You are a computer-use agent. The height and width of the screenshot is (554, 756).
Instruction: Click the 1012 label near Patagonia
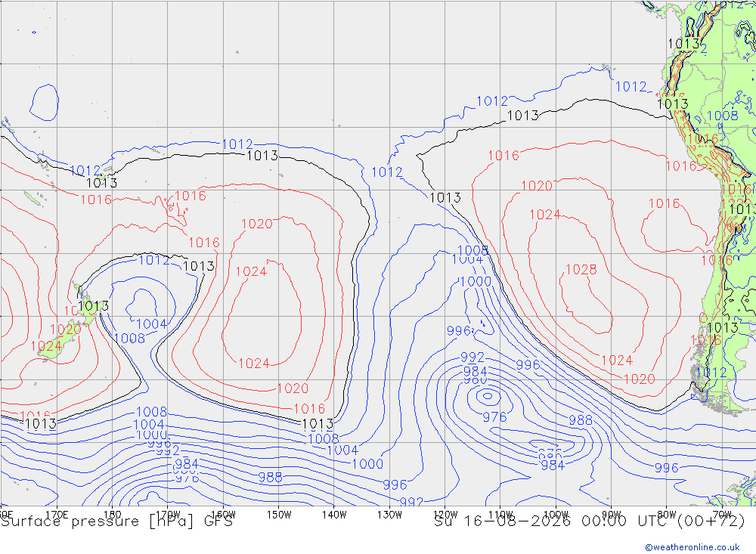pos(711,372)
